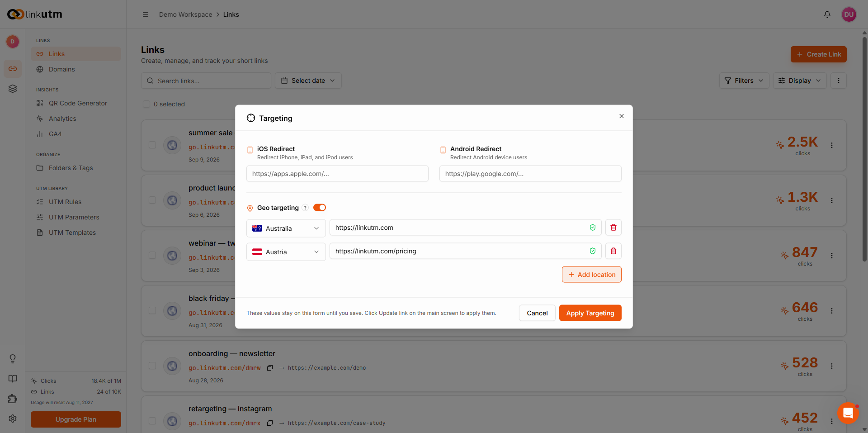Check the retargeting instagram link checkbox
The height and width of the screenshot is (433, 868).
(x=152, y=421)
